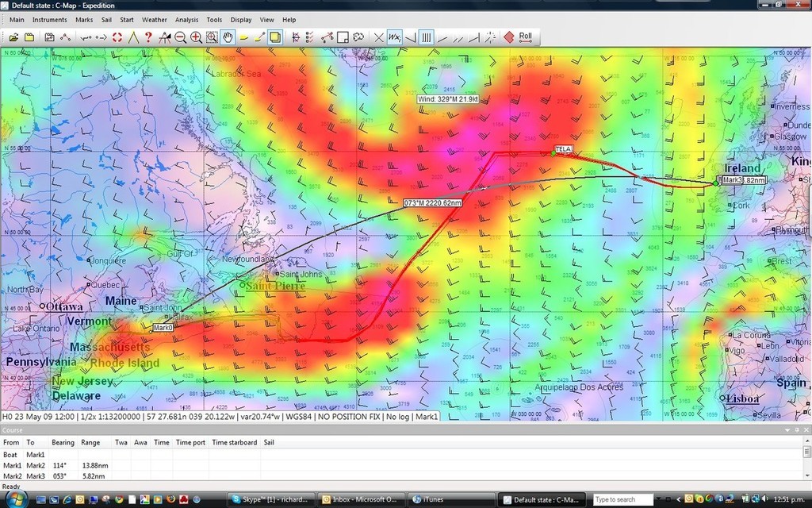Click the sparkle dotted burst icon
Viewport: 812px width, 508px height.
[490, 37]
